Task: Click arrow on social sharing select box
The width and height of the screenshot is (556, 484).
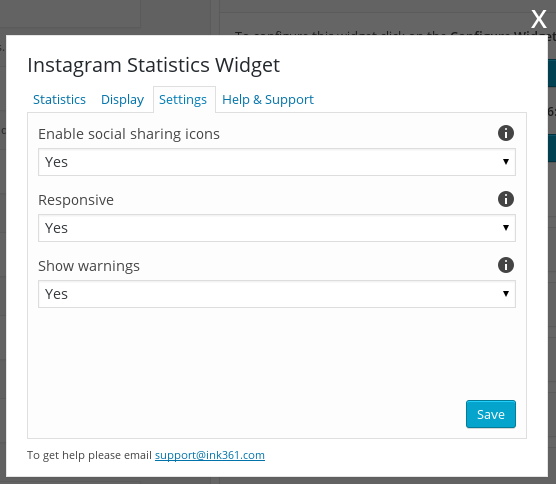Action: click(506, 162)
